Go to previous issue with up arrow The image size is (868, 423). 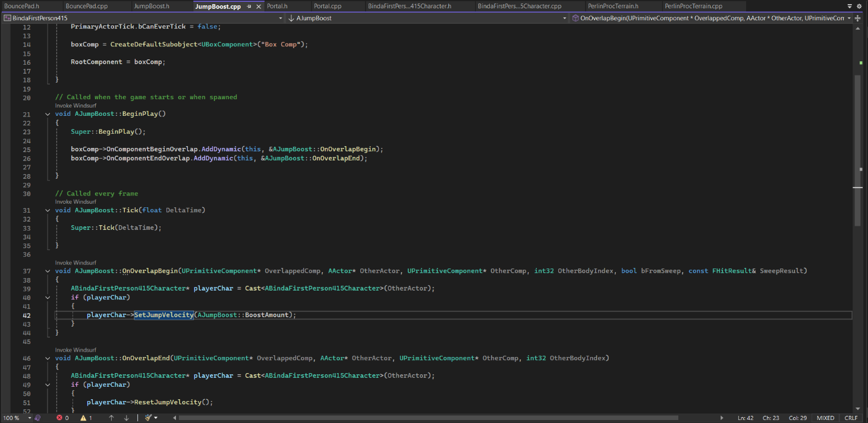[111, 418]
